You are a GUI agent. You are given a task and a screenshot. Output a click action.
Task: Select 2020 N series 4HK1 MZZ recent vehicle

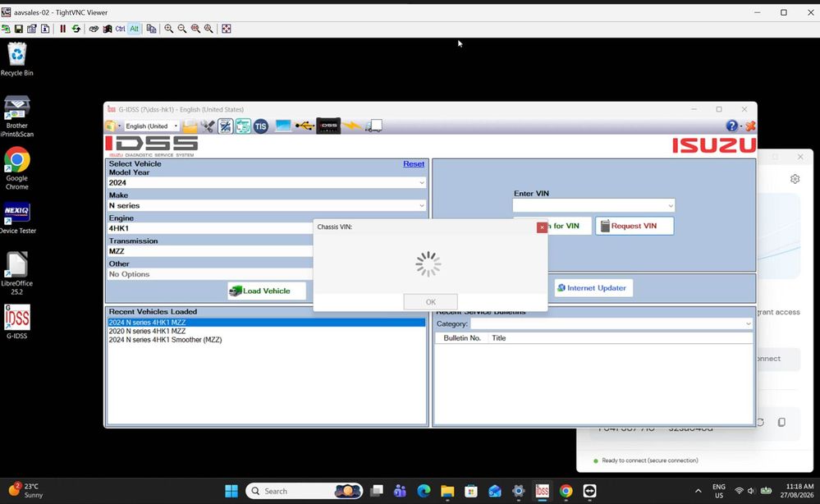pyautogui.click(x=267, y=331)
